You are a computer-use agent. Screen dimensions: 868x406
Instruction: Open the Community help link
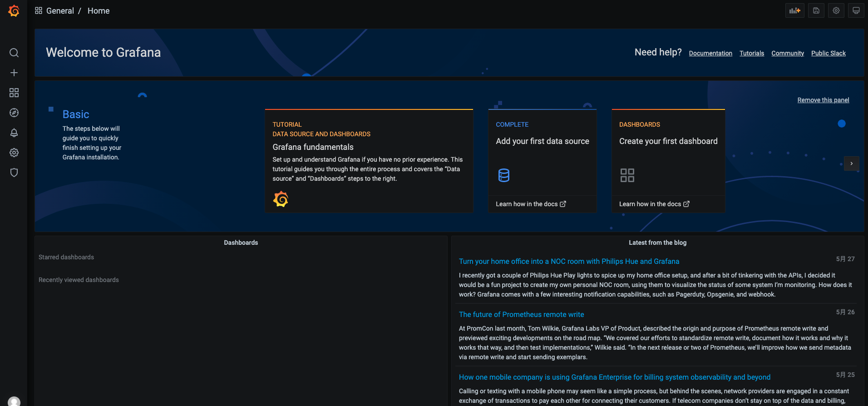788,53
